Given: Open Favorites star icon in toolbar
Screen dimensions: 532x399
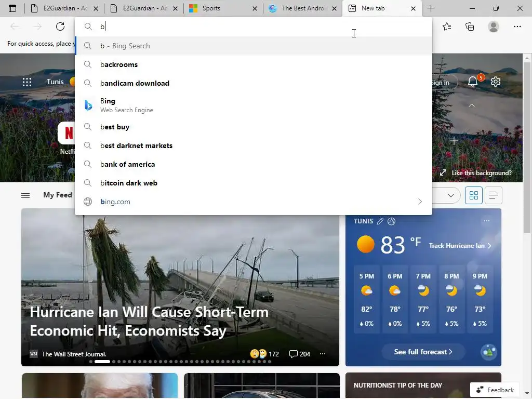Looking at the screenshot, I should pos(447,26).
